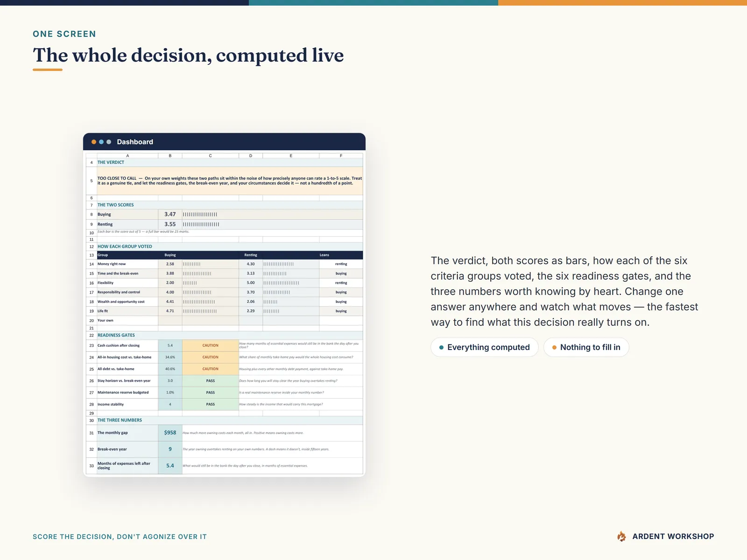Select column C header
The height and width of the screenshot is (560, 747).
point(211,156)
